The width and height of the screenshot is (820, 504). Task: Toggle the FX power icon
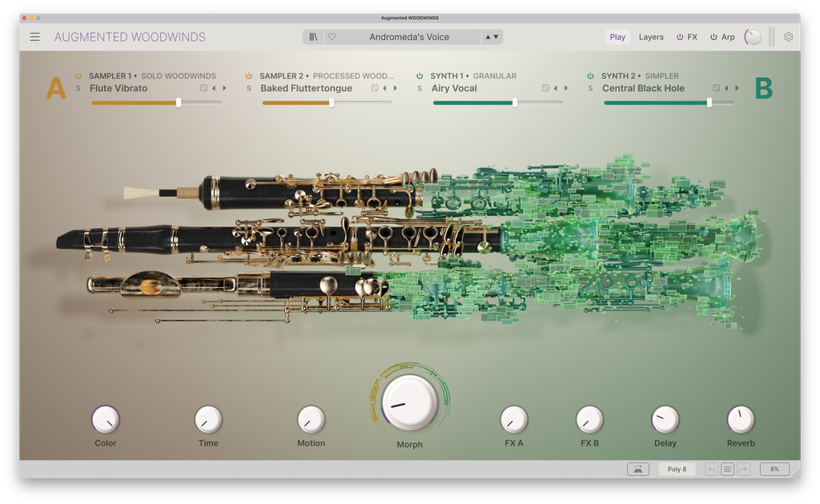pyautogui.click(x=680, y=37)
